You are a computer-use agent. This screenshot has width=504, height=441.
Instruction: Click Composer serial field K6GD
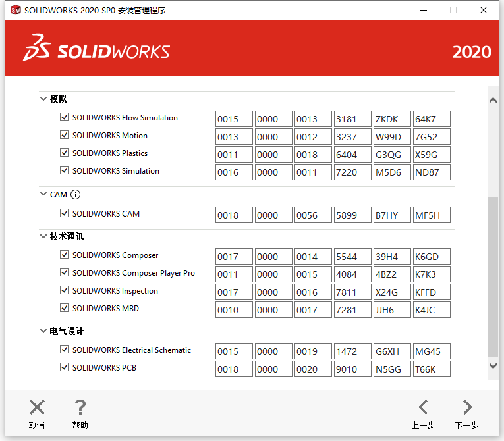click(432, 256)
